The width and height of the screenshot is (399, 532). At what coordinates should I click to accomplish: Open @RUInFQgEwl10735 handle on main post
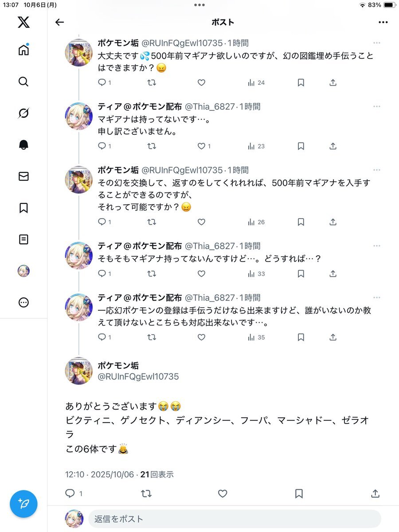pyautogui.click(x=138, y=377)
